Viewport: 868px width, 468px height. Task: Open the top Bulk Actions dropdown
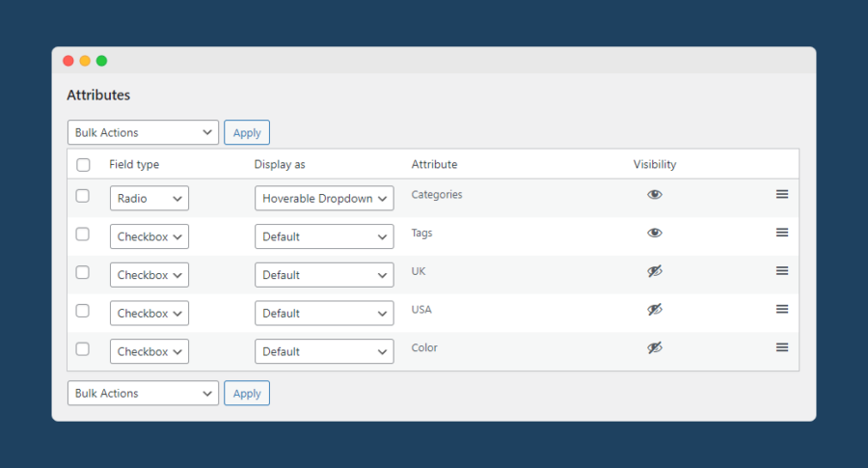point(143,132)
